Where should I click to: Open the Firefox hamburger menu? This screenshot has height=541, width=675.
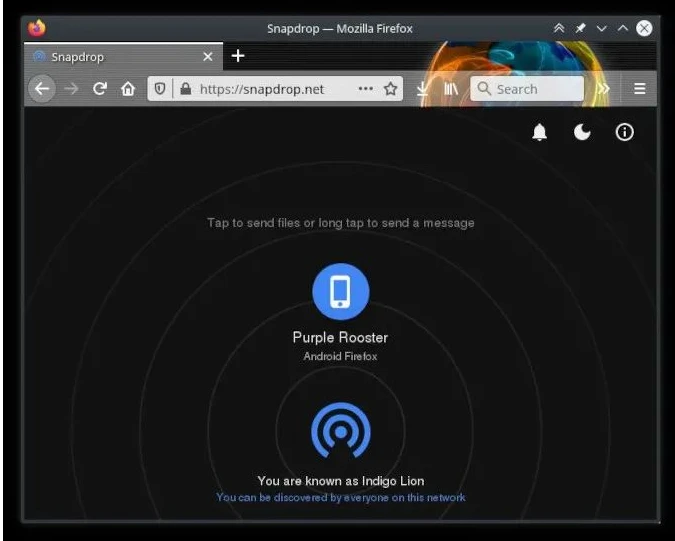640,89
